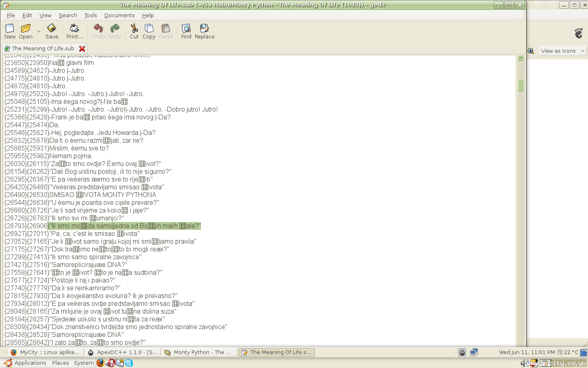This screenshot has height=368, width=588.
Task: Click zoom-in magnifier in the file browser window
Action: tap(531, 51)
